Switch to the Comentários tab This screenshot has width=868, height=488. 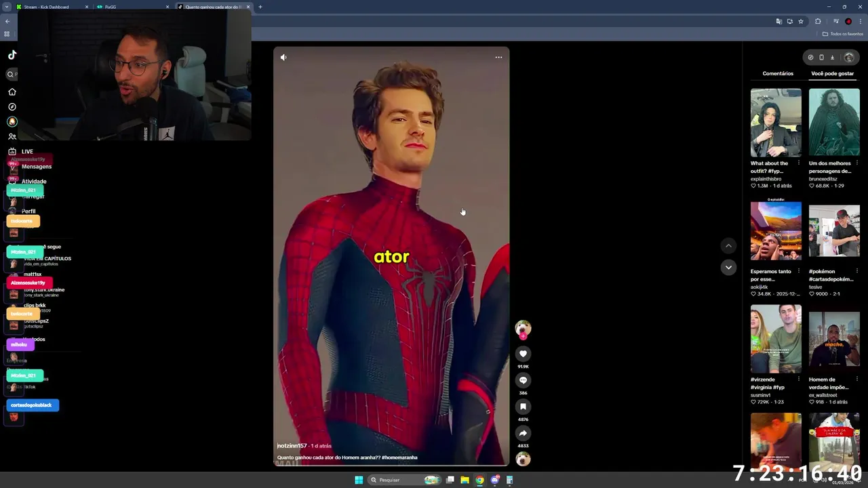778,73
